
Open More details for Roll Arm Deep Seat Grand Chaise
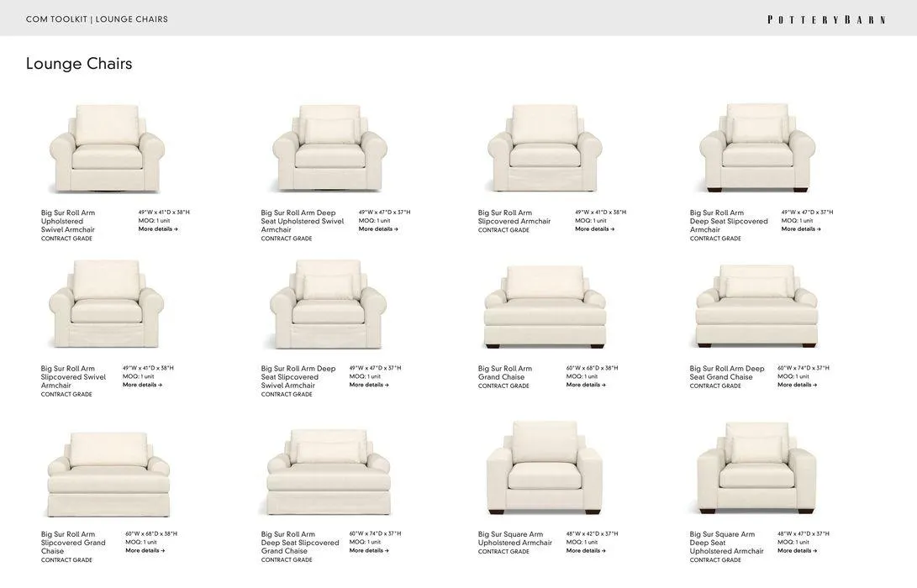click(797, 385)
